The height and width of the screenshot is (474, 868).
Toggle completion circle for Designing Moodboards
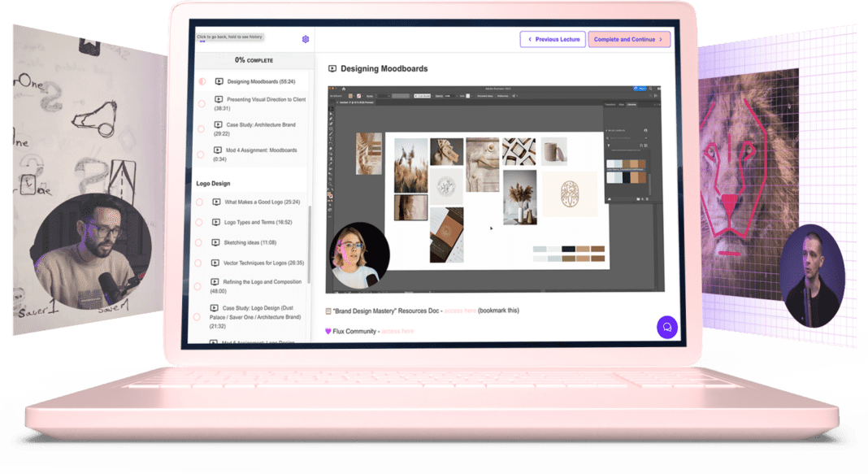[x=202, y=81]
